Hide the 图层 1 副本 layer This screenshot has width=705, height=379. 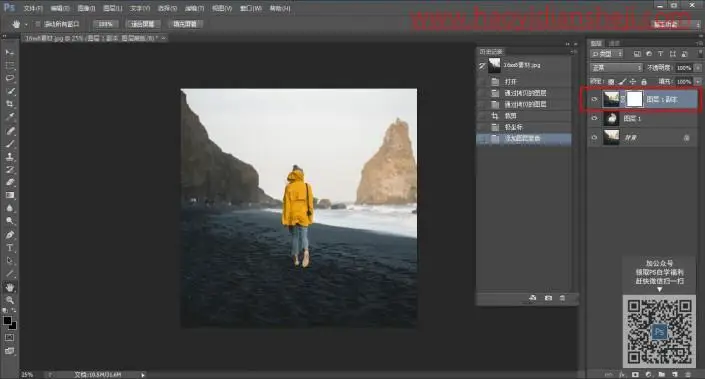click(594, 99)
